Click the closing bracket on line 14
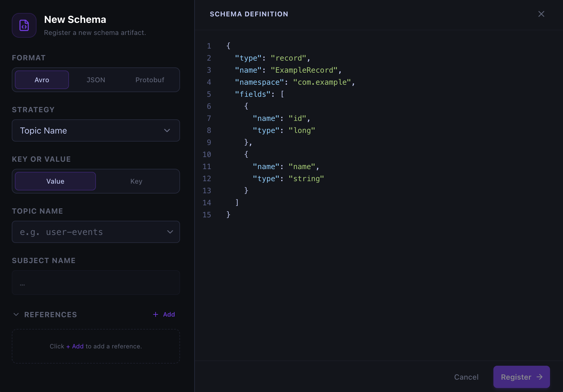The image size is (563, 392). pyautogui.click(x=237, y=203)
